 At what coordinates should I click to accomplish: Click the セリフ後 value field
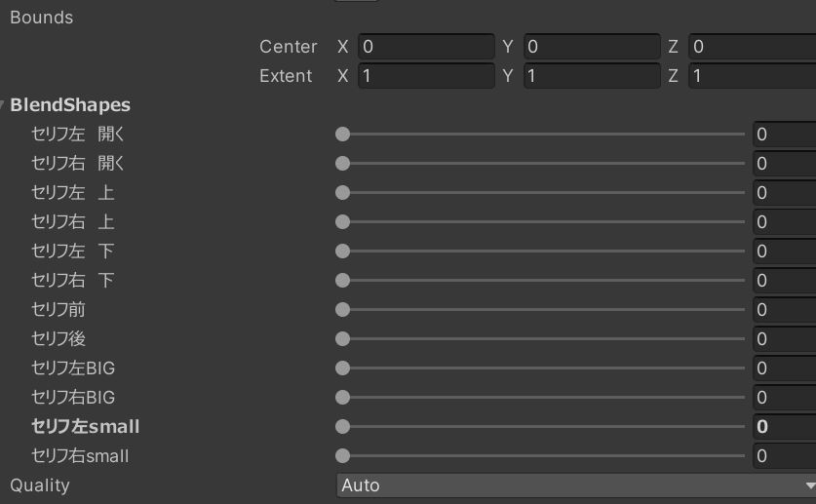pos(784,339)
